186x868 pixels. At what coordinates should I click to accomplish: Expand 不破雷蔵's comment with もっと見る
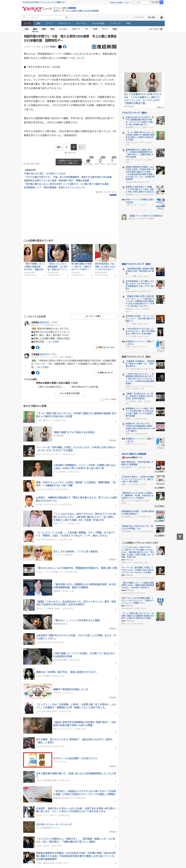coord(43,367)
